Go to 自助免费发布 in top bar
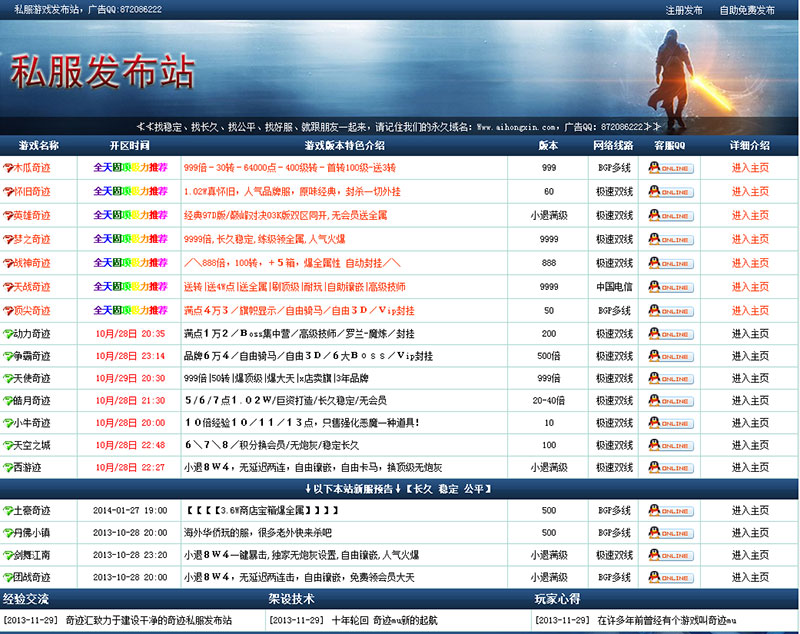 (x=747, y=10)
